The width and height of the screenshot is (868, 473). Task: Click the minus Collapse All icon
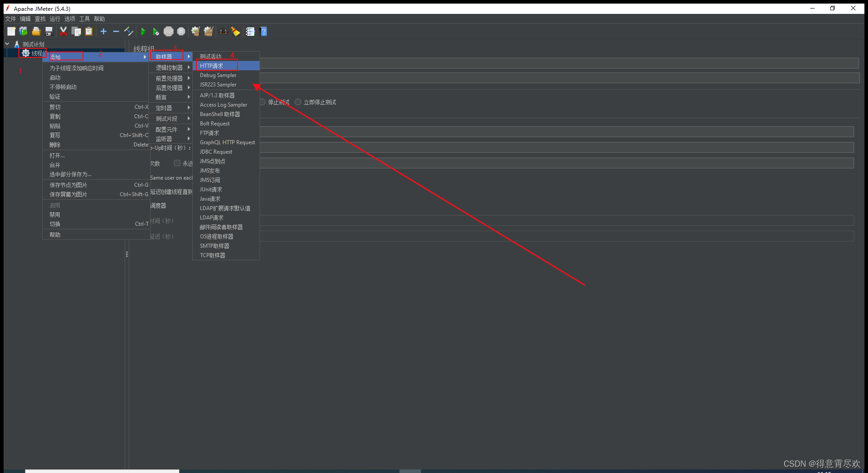point(116,31)
